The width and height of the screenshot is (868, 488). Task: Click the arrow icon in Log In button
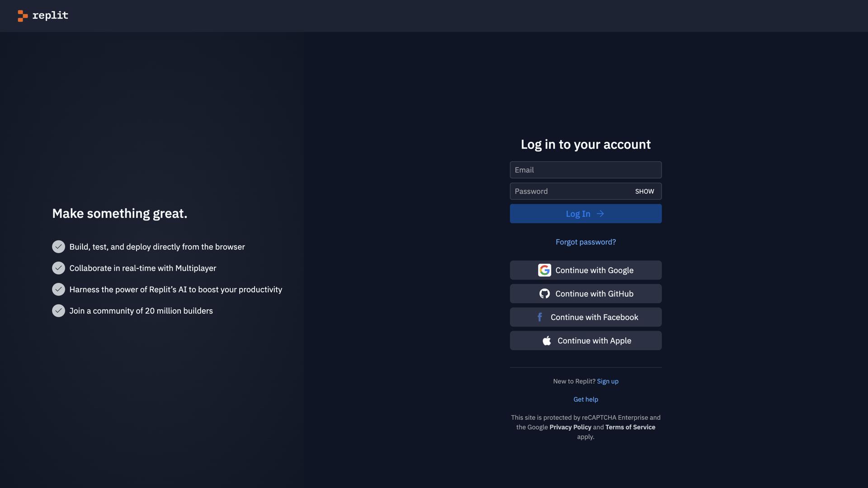pyautogui.click(x=600, y=214)
